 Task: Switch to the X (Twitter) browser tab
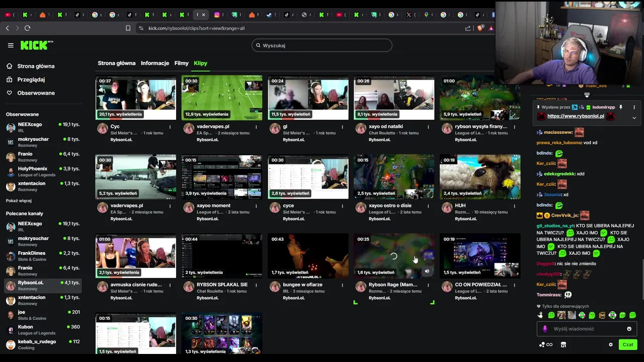(409, 15)
